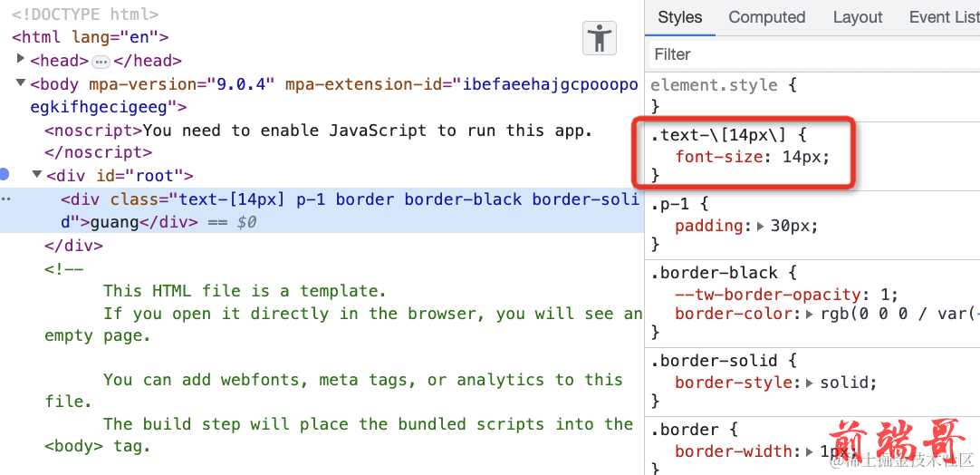The height and width of the screenshot is (475, 980).
Task: Select the Styles tab
Action: [679, 17]
